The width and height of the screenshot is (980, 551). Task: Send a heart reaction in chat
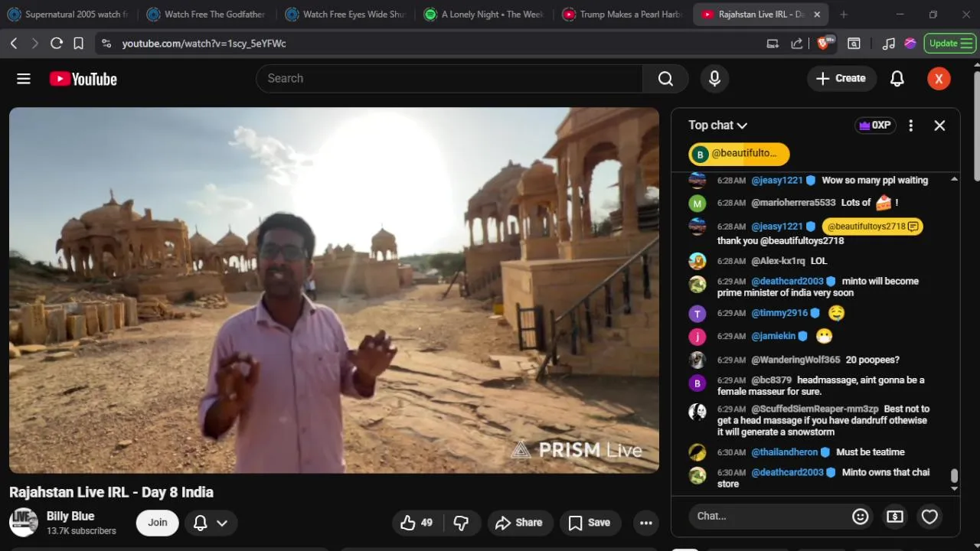coord(929,517)
